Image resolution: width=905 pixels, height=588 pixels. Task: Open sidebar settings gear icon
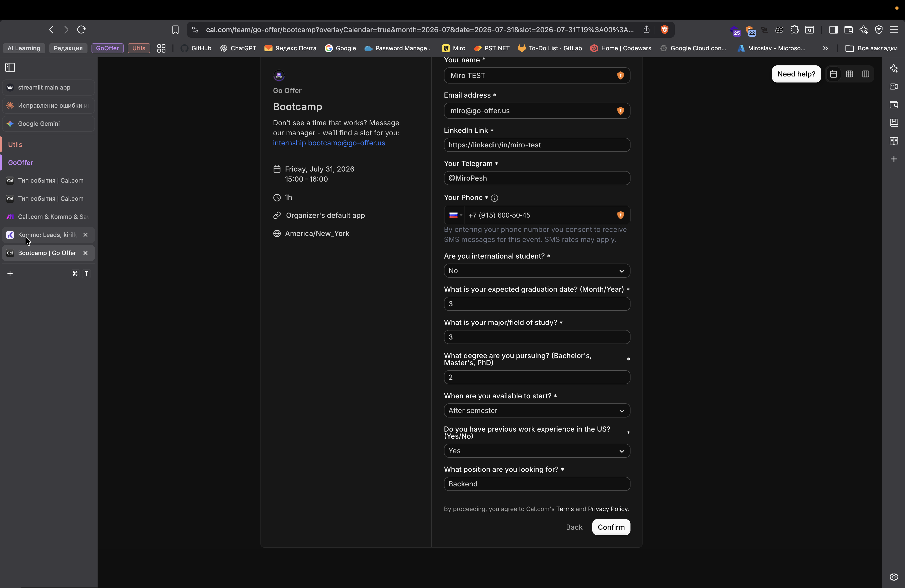tap(894, 577)
